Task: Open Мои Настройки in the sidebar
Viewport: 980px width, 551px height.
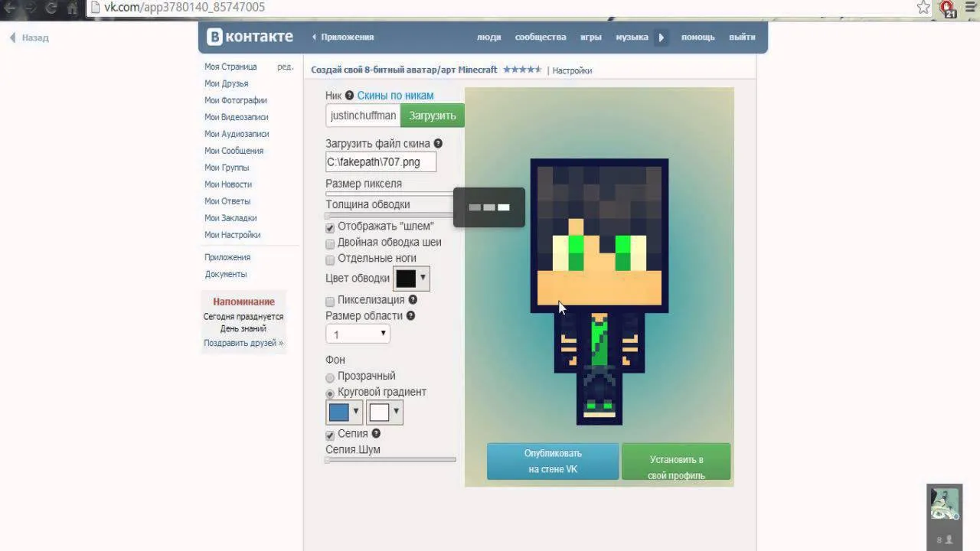Action: click(x=233, y=235)
